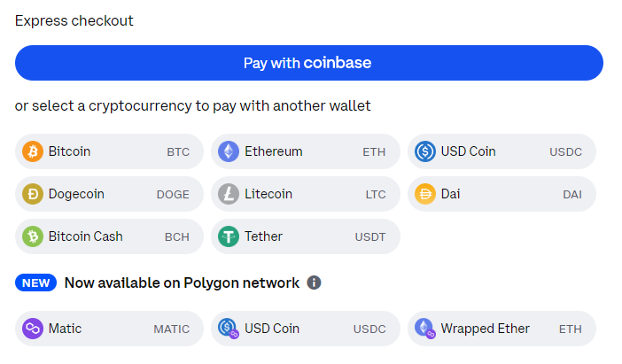Click the Wrapped Ether logo icon
The image size is (622, 364).
click(x=425, y=329)
